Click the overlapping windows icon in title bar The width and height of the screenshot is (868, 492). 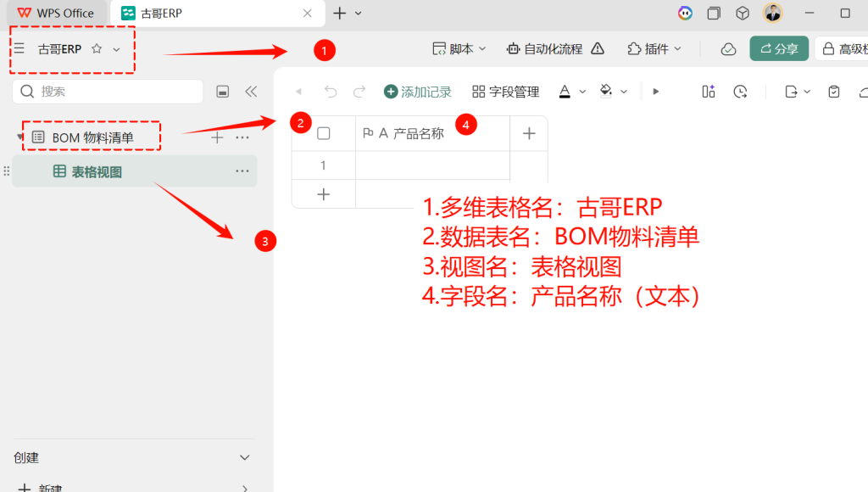pos(714,13)
